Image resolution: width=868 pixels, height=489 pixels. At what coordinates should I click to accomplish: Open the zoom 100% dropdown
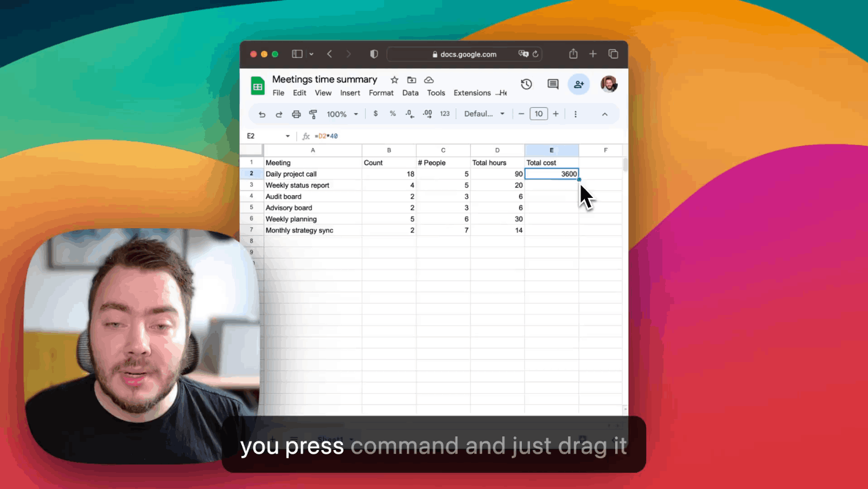(342, 114)
